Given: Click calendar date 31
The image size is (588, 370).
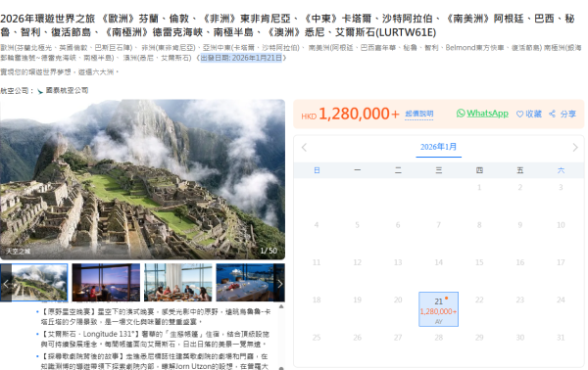Looking at the screenshot, I should (x=561, y=338).
